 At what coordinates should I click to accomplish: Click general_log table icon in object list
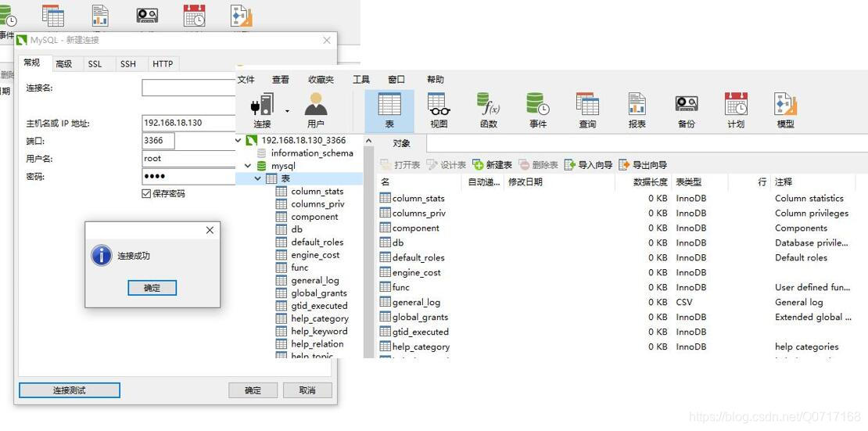[x=386, y=302]
